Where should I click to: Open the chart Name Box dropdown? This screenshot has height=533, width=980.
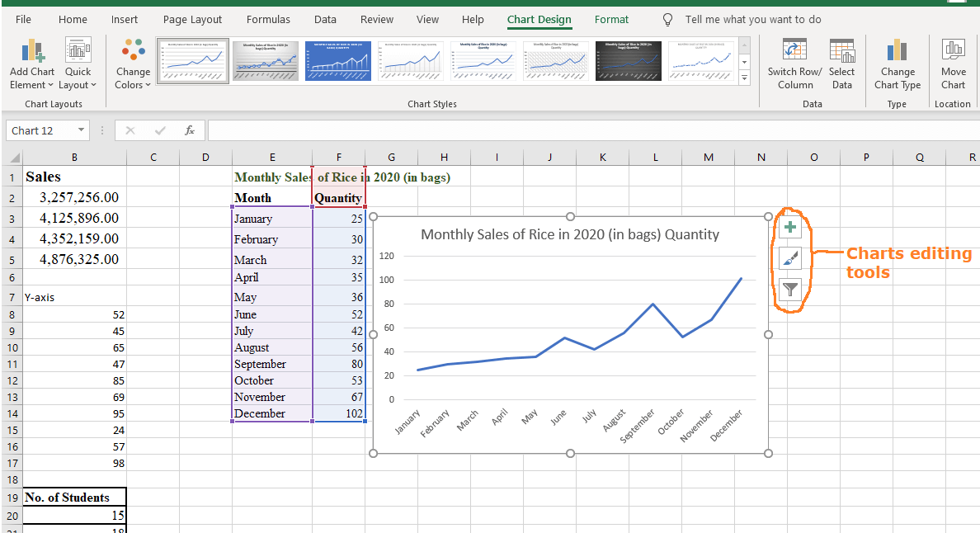click(x=79, y=130)
